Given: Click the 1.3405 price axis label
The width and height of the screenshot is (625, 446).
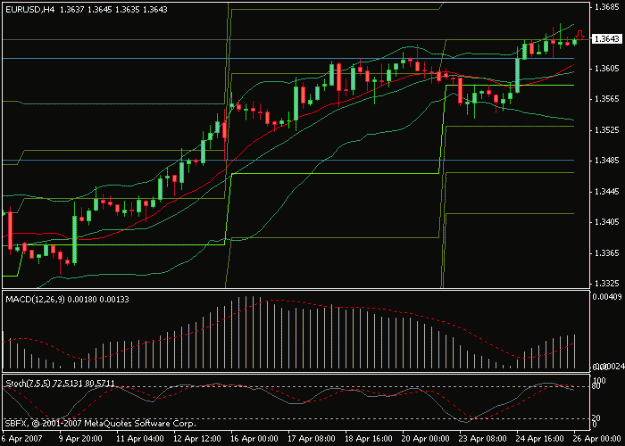Looking at the screenshot, I should [x=607, y=222].
